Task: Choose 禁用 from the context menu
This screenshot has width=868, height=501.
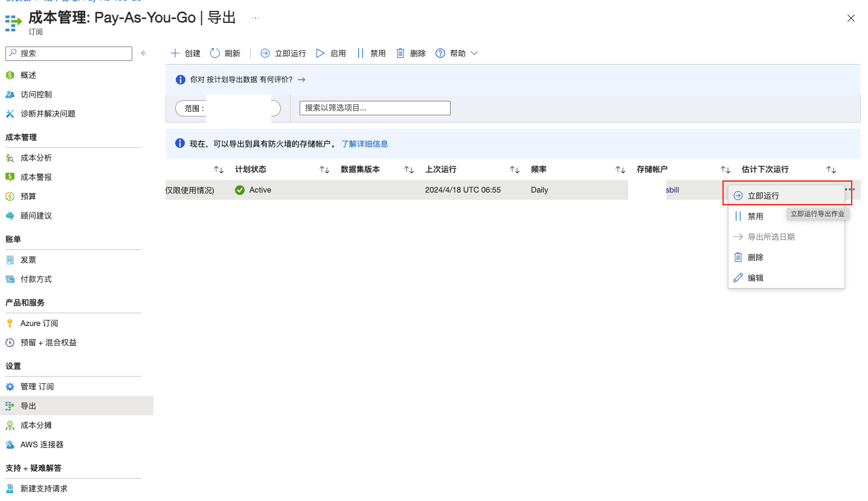Action: 755,216
